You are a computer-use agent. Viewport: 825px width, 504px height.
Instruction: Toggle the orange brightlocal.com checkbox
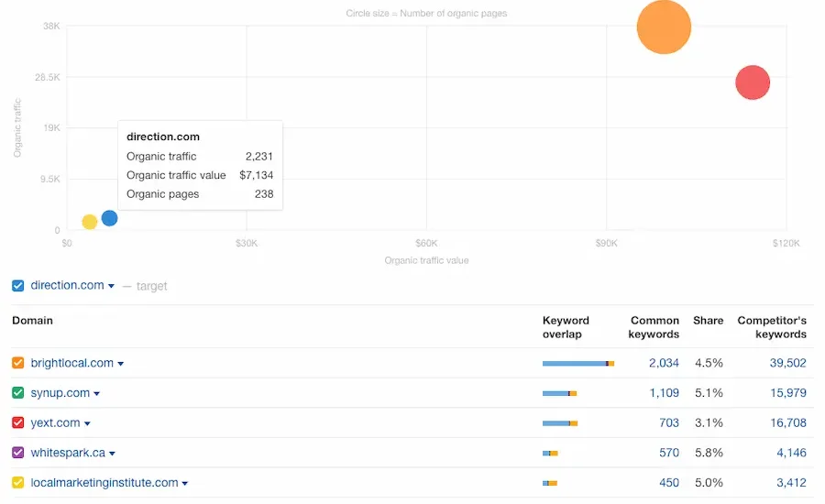click(x=18, y=363)
